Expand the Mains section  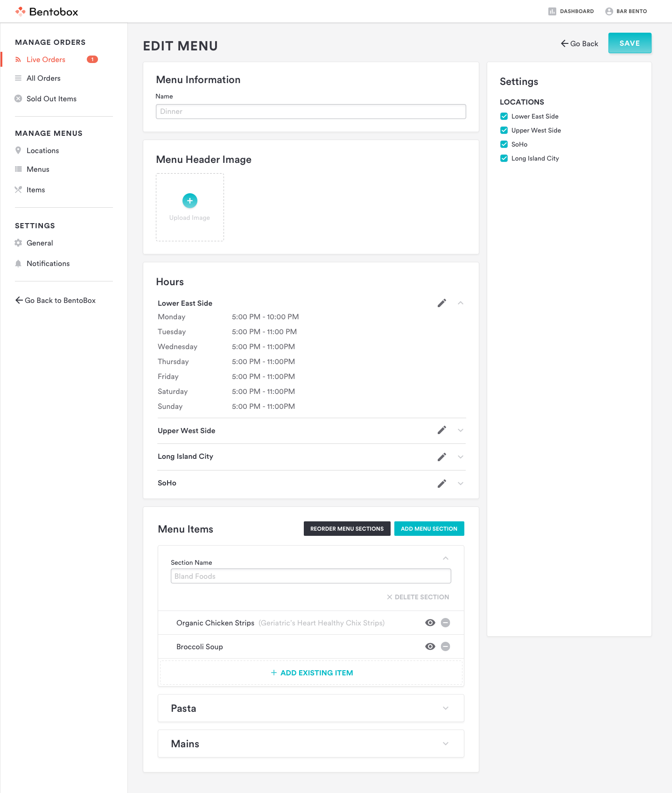pyautogui.click(x=446, y=744)
